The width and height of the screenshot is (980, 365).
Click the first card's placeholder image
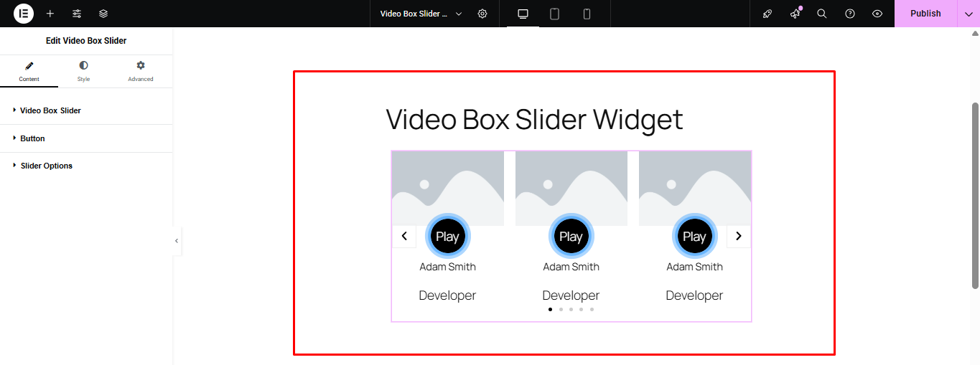pyautogui.click(x=448, y=188)
